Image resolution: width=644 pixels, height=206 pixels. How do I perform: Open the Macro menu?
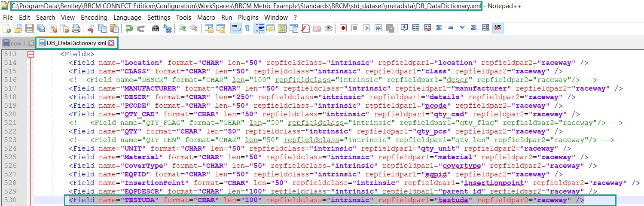[x=206, y=18]
